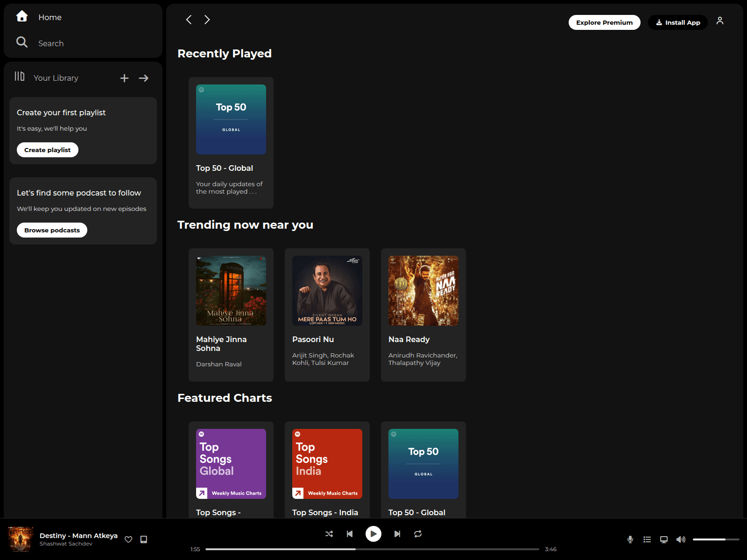Toggle repeat mode
This screenshot has height=560, width=747.
(x=418, y=534)
